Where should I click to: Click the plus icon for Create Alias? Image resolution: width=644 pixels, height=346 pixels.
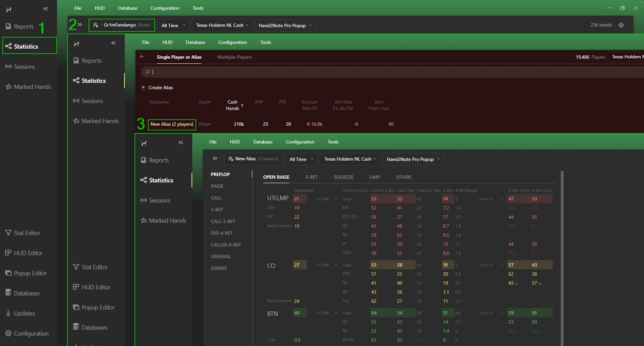pos(143,88)
